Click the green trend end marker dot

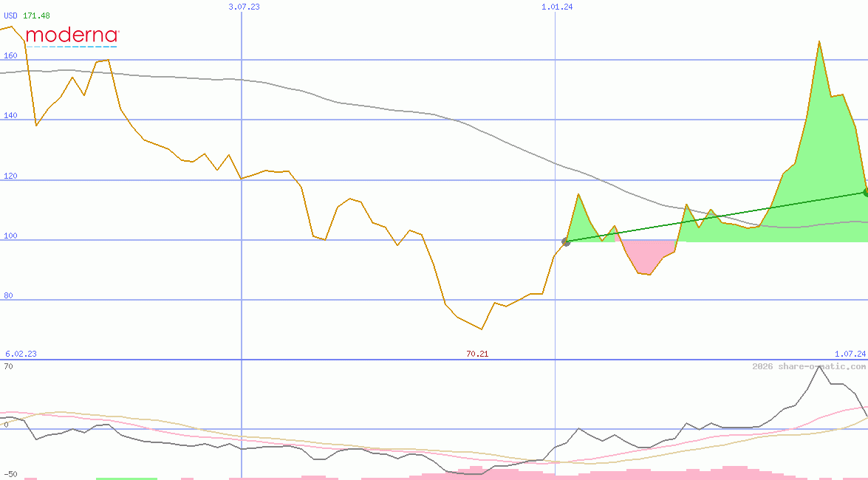click(865, 193)
